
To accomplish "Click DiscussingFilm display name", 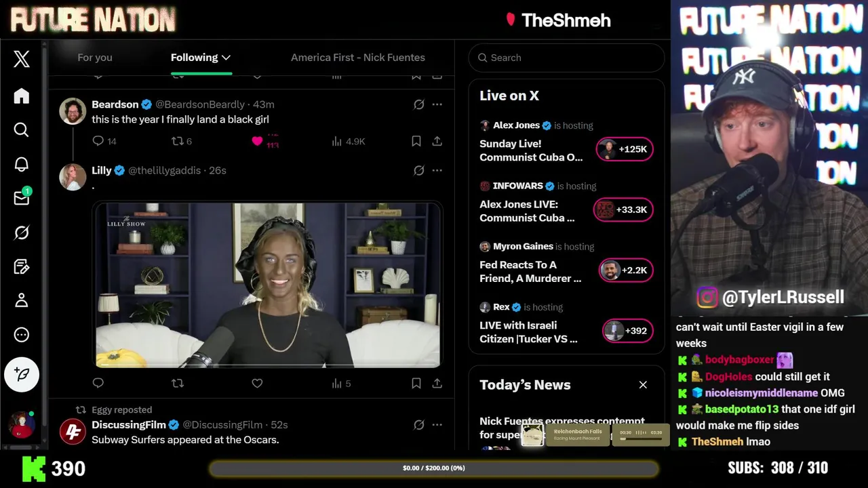I will click(x=129, y=424).
